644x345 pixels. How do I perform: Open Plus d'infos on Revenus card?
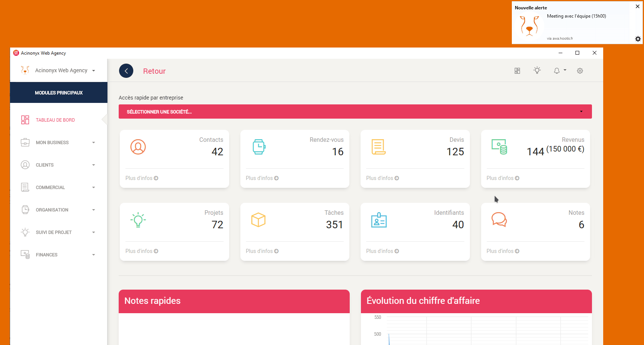(x=503, y=178)
